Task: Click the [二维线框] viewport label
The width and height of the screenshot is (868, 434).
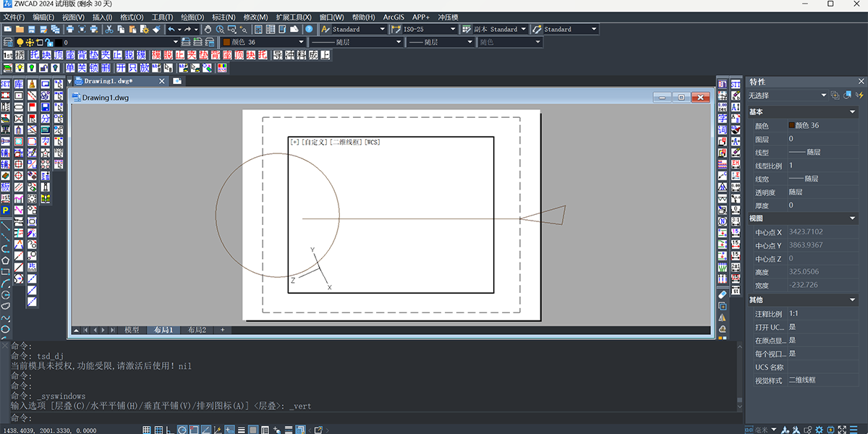Action: (x=346, y=142)
